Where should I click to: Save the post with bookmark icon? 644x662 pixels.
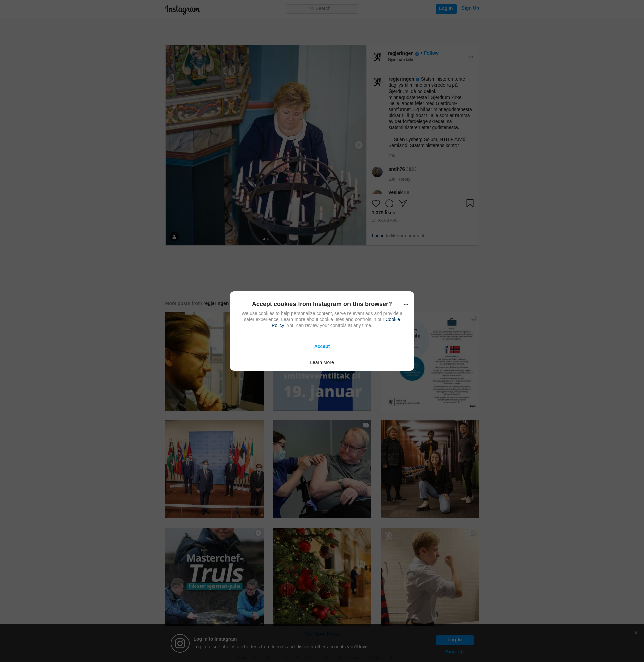click(470, 203)
